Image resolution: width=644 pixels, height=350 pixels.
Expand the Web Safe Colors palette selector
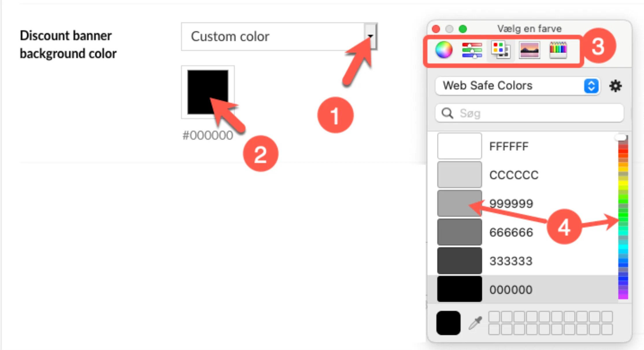coord(591,86)
